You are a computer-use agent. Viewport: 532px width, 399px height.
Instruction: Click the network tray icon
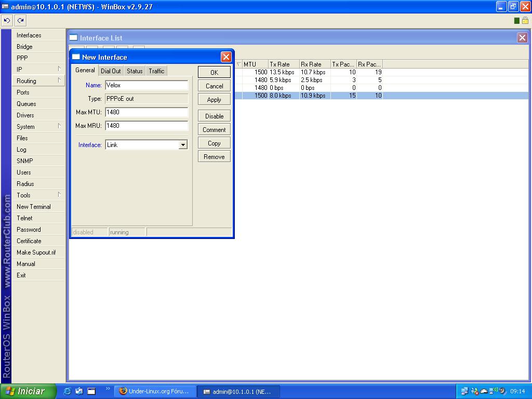click(464, 391)
